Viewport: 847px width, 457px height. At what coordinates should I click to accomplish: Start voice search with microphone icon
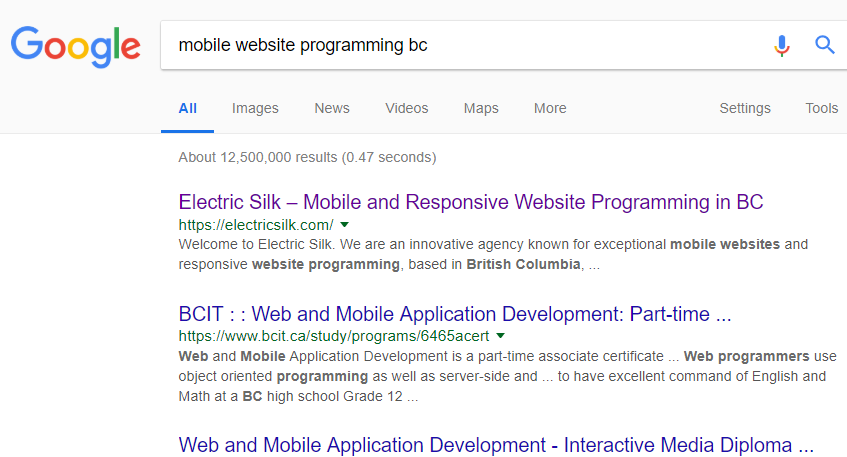click(x=781, y=45)
